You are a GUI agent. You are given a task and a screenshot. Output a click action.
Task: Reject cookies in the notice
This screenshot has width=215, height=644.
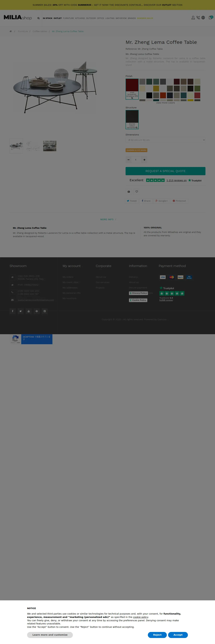(x=157, y=635)
